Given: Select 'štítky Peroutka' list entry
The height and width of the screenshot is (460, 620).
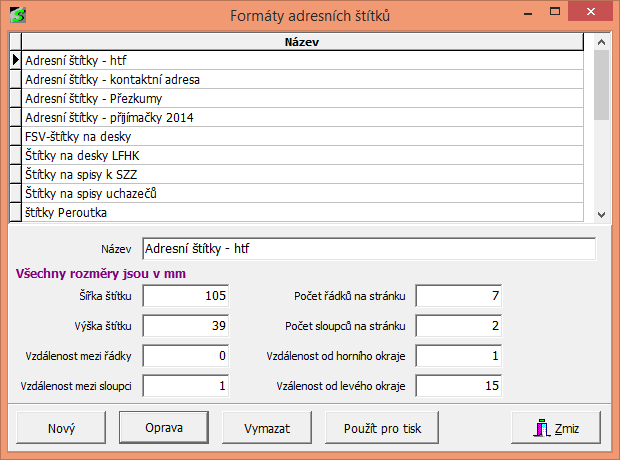Looking at the screenshot, I should tap(300, 212).
